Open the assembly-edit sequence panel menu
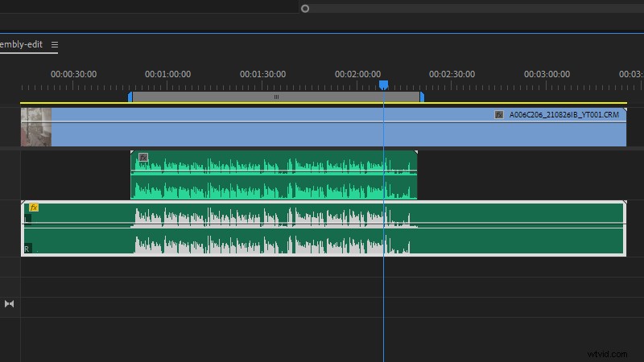 pos(55,44)
